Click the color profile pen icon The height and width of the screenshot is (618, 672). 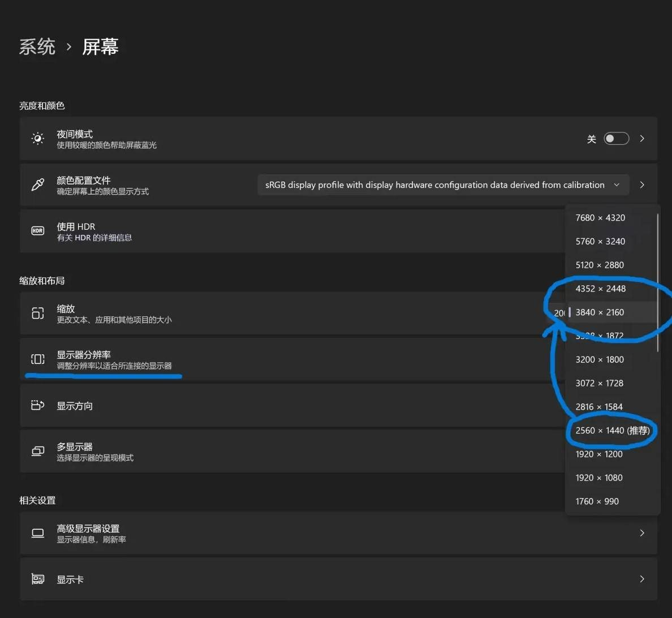(x=37, y=184)
